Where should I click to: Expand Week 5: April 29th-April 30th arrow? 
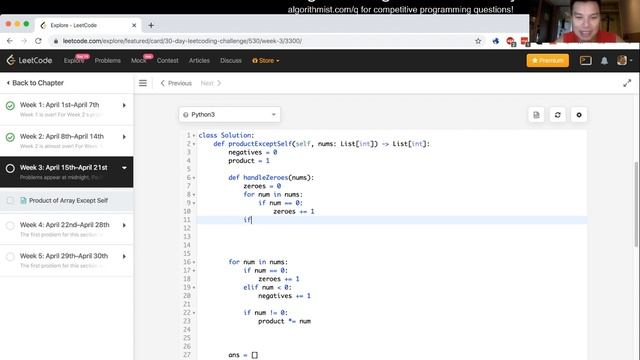[124, 256]
